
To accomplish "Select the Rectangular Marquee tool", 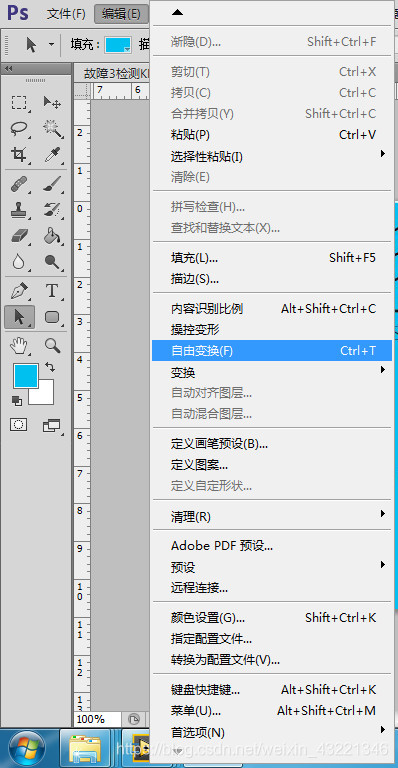I will tap(19, 103).
